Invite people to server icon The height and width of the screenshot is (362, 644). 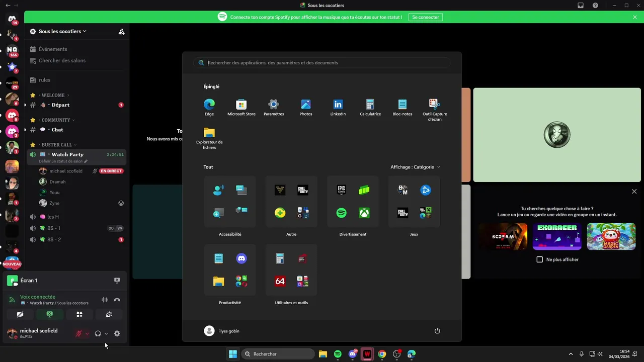[x=121, y=31]
